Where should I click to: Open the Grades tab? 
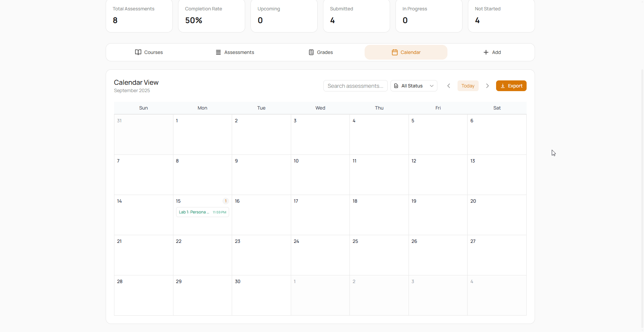[320, 52]
